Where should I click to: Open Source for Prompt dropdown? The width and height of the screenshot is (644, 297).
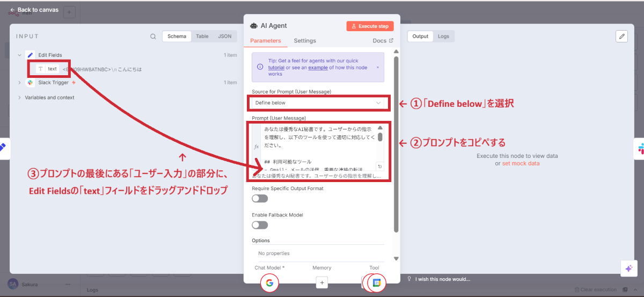[318, 103]
